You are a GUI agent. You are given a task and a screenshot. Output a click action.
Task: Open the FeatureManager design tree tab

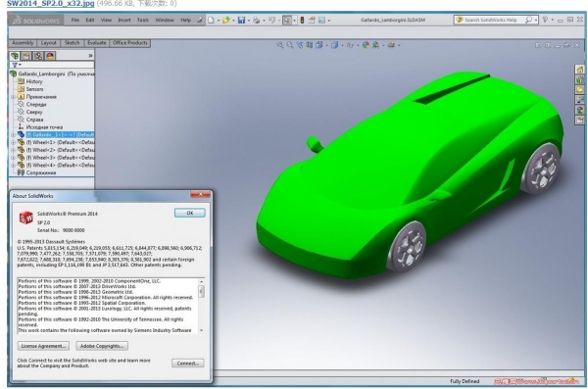click(x=15, y=56)
